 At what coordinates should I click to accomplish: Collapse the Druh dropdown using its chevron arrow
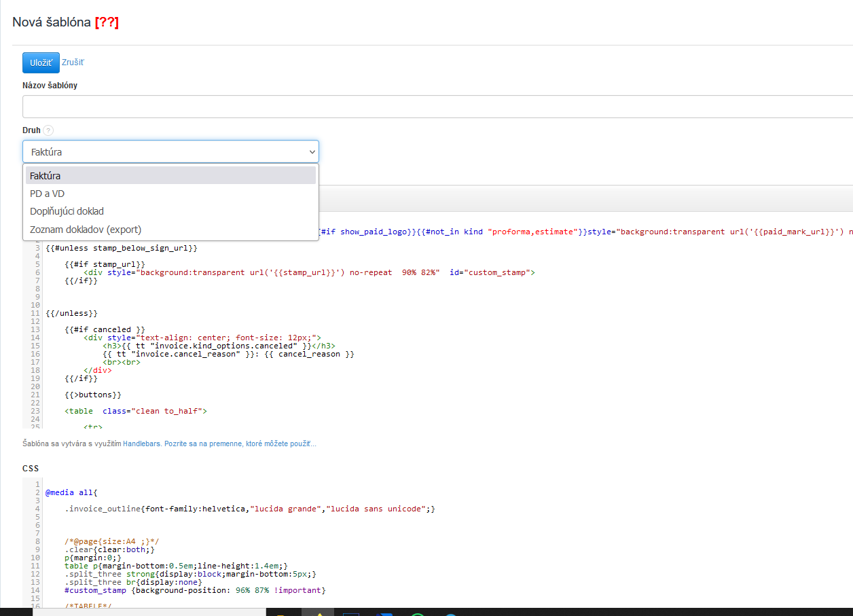pos(312,152)
